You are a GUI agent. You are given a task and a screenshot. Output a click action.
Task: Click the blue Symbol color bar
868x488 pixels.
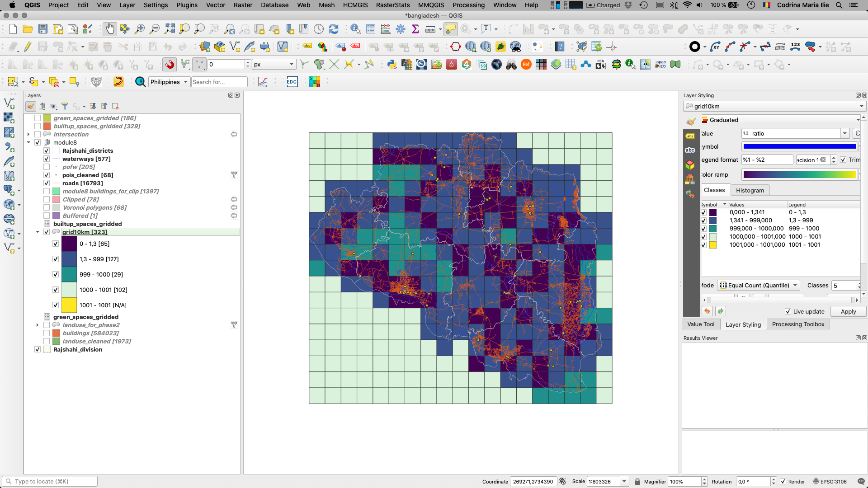pos(799,147)
